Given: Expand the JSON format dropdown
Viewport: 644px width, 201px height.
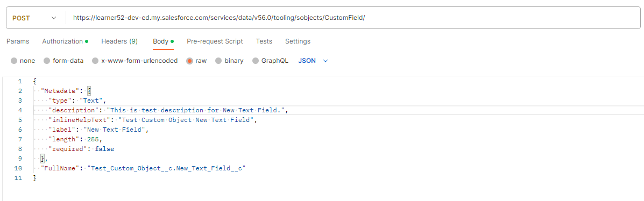Looking at the screenshot, I should point(313,61).
